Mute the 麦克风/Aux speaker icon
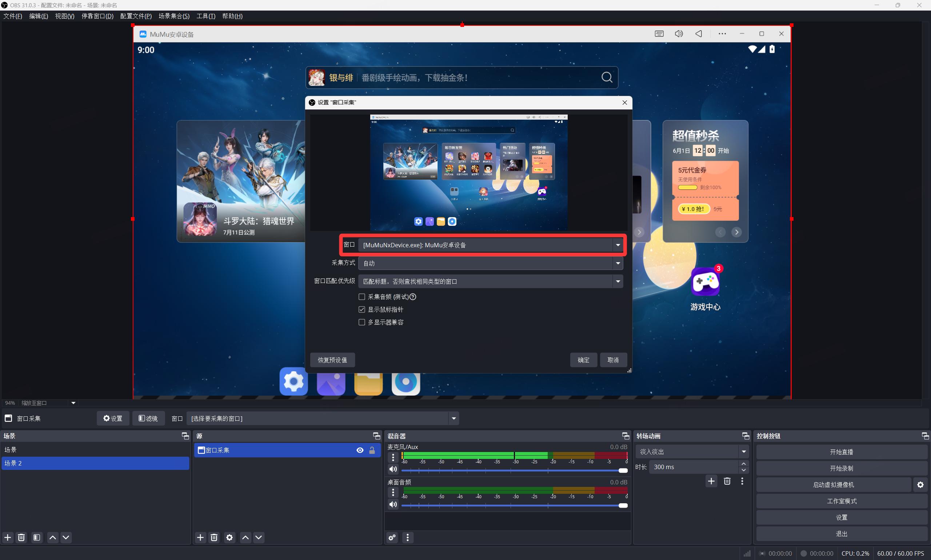Image resolution: width=931 pixels, height=560 pixels. pyautogui.click(x=393, y=469)
